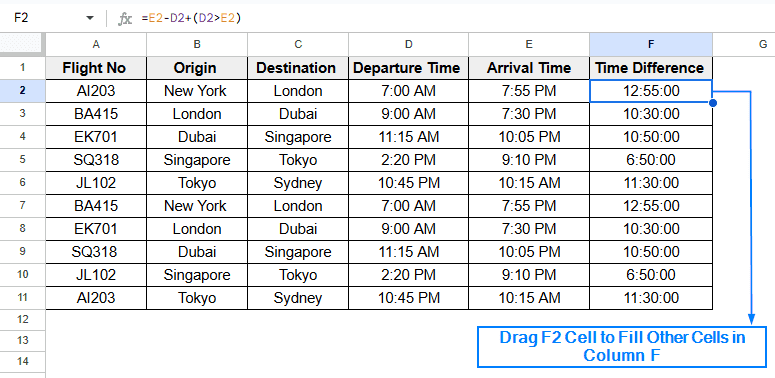Image resolution: width=775 pixels, height=378 pixels.
Task: Click the formula bar showing =E2-D2+(D2>E2)
Action: [x=455, y=18]
